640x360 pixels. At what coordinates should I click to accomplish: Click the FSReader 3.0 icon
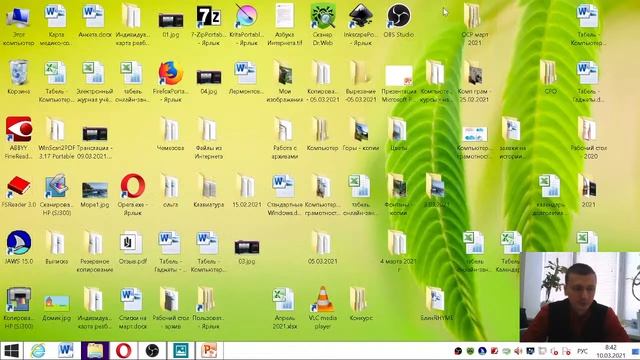[x=18, y=187]
